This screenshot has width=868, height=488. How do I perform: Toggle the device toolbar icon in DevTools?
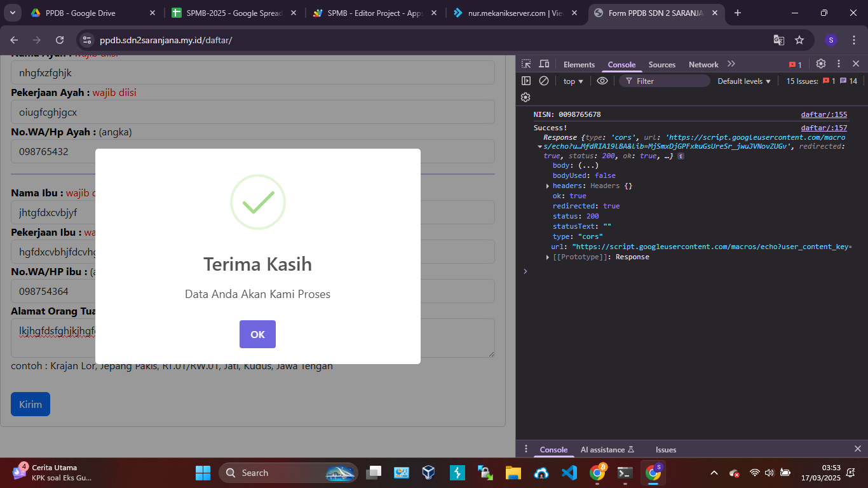click(544, 64)
